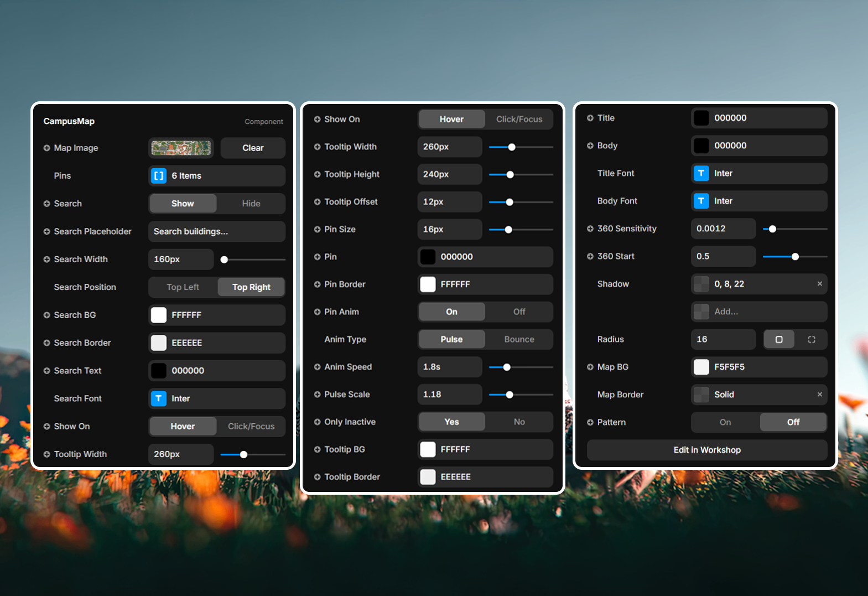Click the array icon in Pins row
Viewport: 868px width, 596px height.
pyautogui.click(x=159, y=176)
